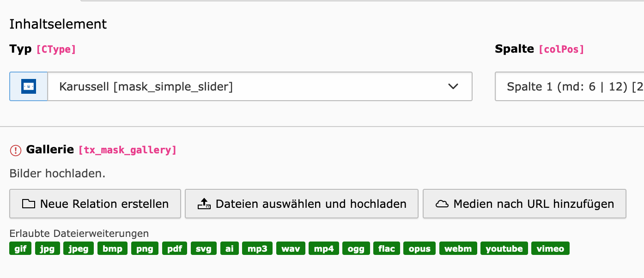Click the gif file extension badge
This screenshot has height=278, width=644.
pos(20,249)
